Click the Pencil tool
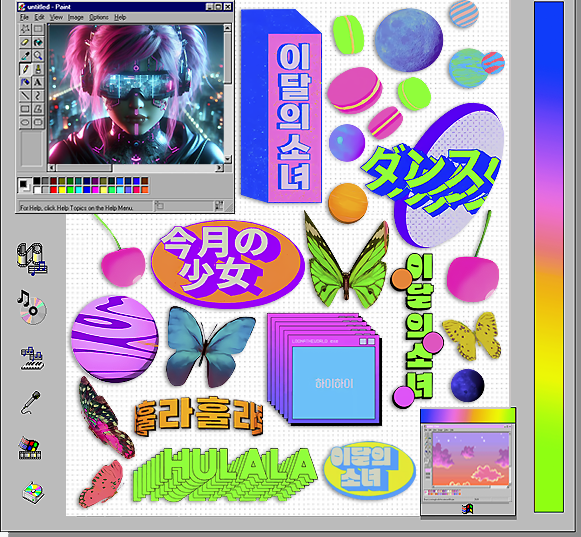Viewport: 581px width, 537px height. click(25, 69)
